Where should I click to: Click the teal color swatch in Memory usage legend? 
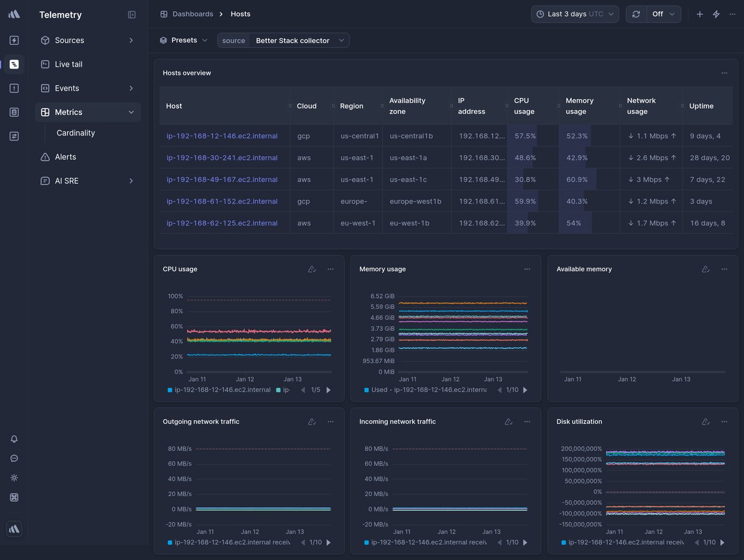pos(365,390)
